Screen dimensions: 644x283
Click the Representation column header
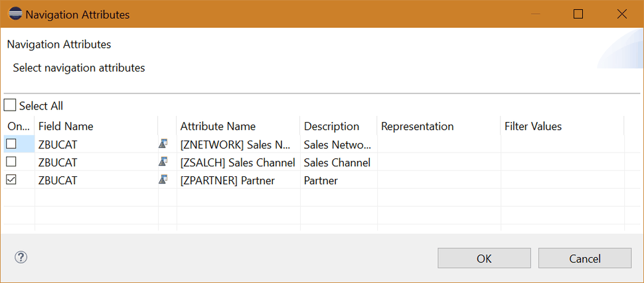[439, 126]
